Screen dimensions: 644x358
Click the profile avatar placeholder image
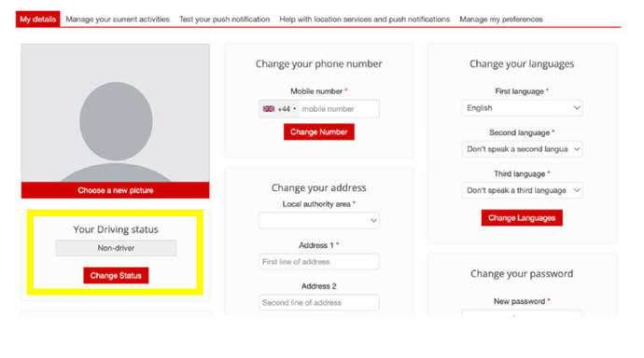(x=116, y=113)
